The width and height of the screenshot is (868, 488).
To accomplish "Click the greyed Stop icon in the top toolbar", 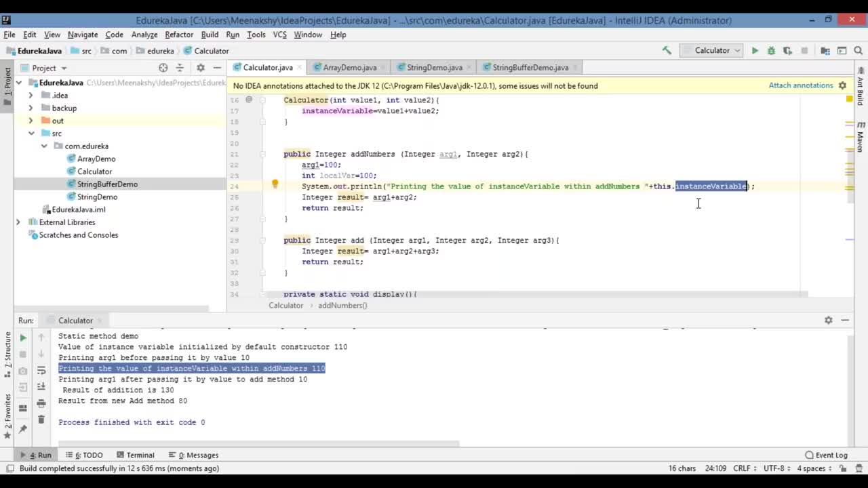I will click(x=804, y=51).
